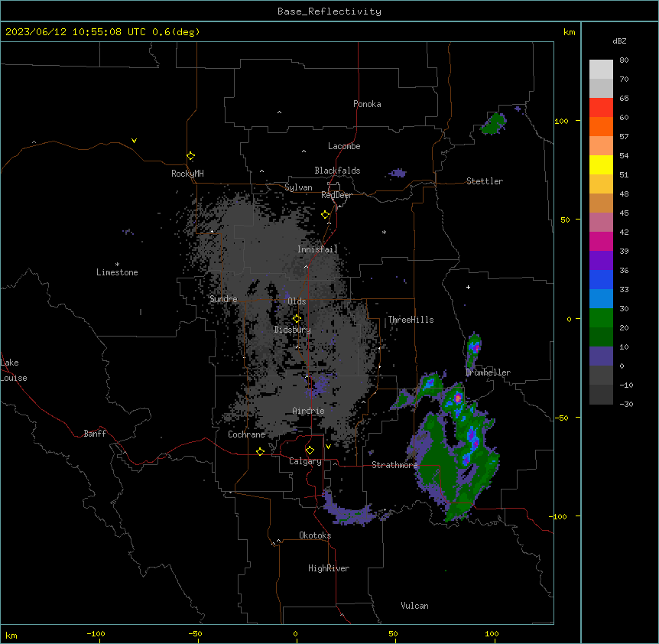Click the Okotoks town label
The height and width of the screenshot is (644, 659).
315,535
